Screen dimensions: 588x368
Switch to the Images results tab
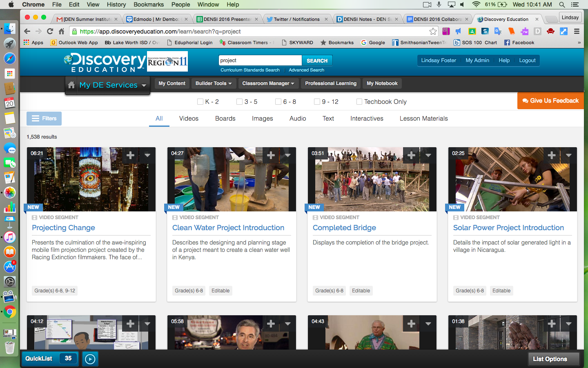(263, 119)
